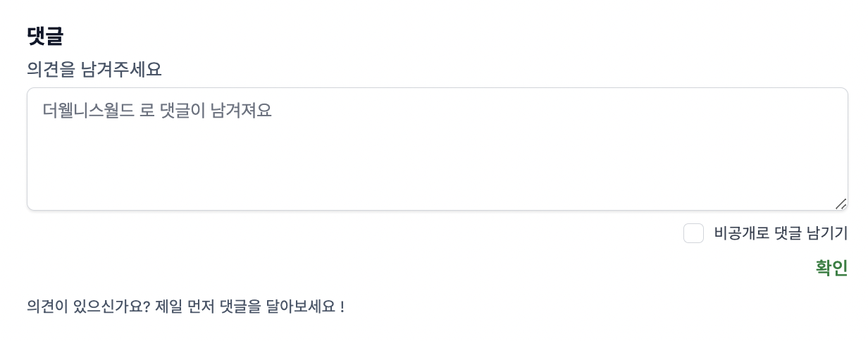
Task: Select the diagonal resize handle in the textarea corner
Action: tap(841, 204)
